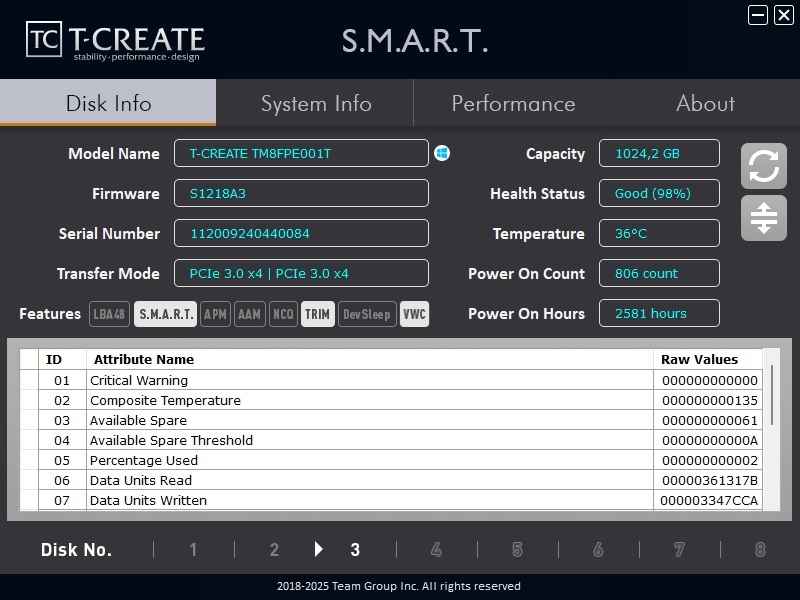Go to the About tab
The width and height of the screenshot is (800, 600).
pos(705,103)
